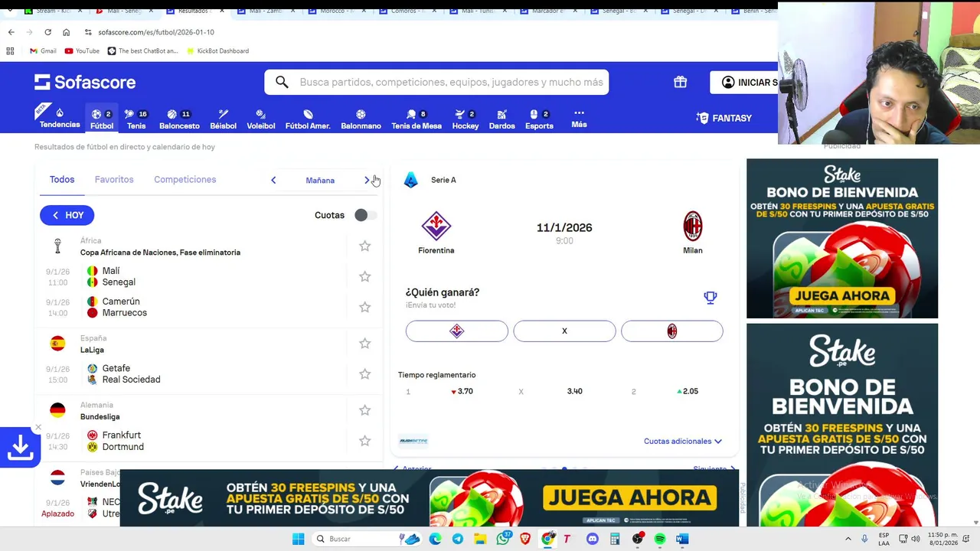Star the Malí vs Senegal match

click(x=364, y=276)
